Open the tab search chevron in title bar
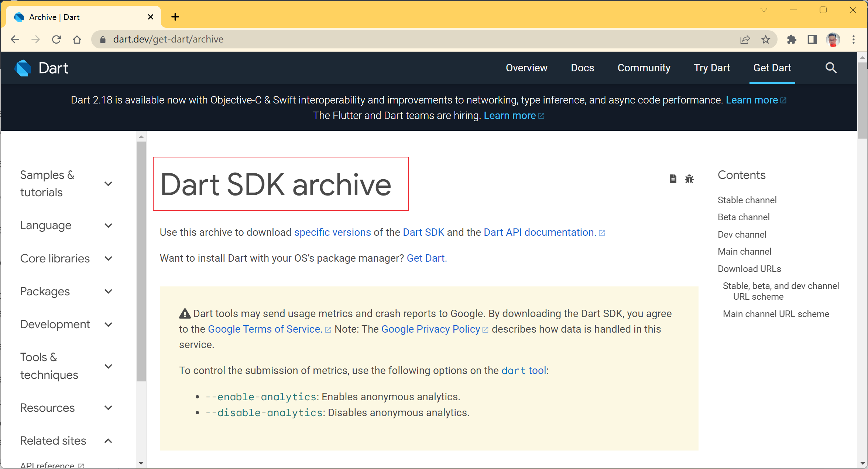Screen dimensions: 868x469 [x=764, y=10]
